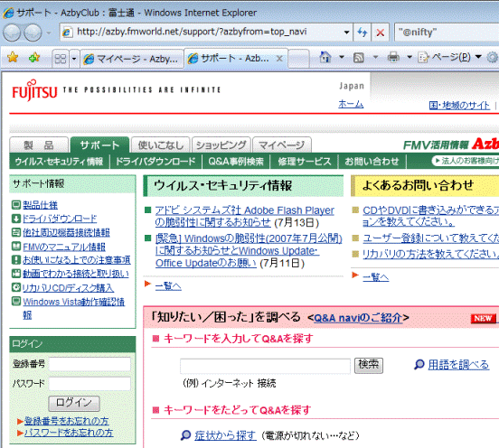This screenshot has width=499, height=448.
Task: Open ドライバダウンロード in green submenu
Action: pos(155,162)
